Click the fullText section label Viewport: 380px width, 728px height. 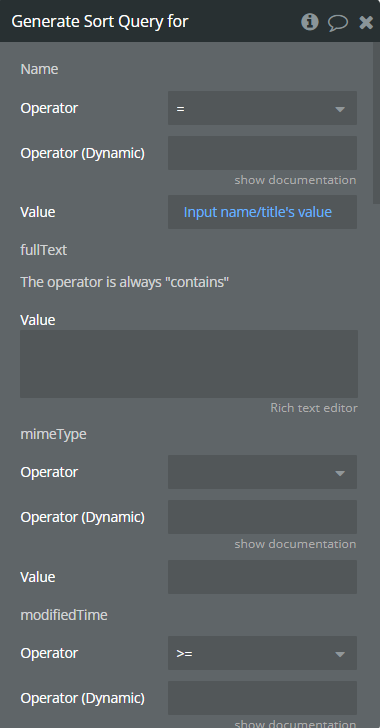tap(44, 250)
